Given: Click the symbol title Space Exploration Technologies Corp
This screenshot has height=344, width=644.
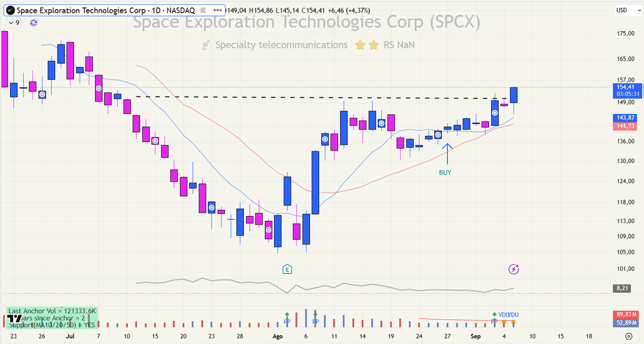Looking at the screenshot, I should (81, 10).
